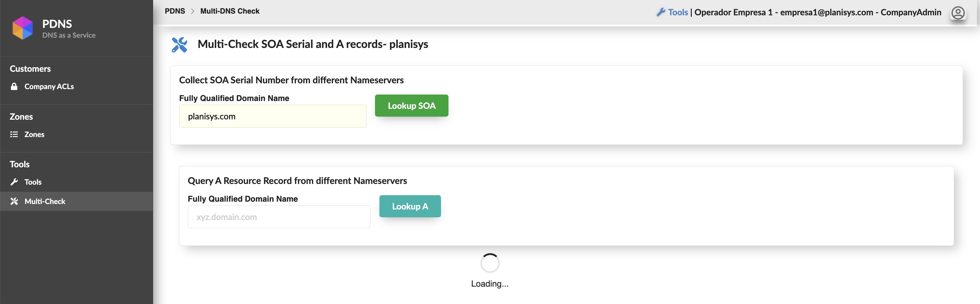Click the Tools wrench icon in sidebar

coord(14,182)
